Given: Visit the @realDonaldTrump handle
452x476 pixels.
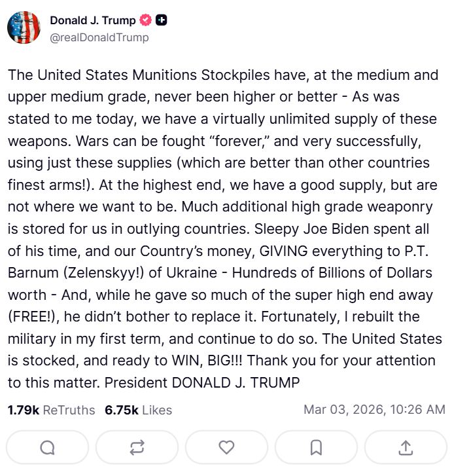Looking at the screenshot, I should [x=99, y=37].
